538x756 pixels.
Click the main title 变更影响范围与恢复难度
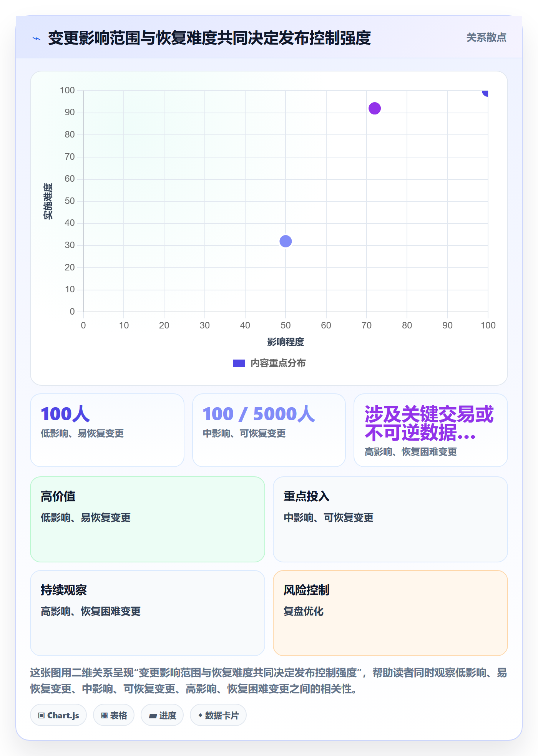209,38
